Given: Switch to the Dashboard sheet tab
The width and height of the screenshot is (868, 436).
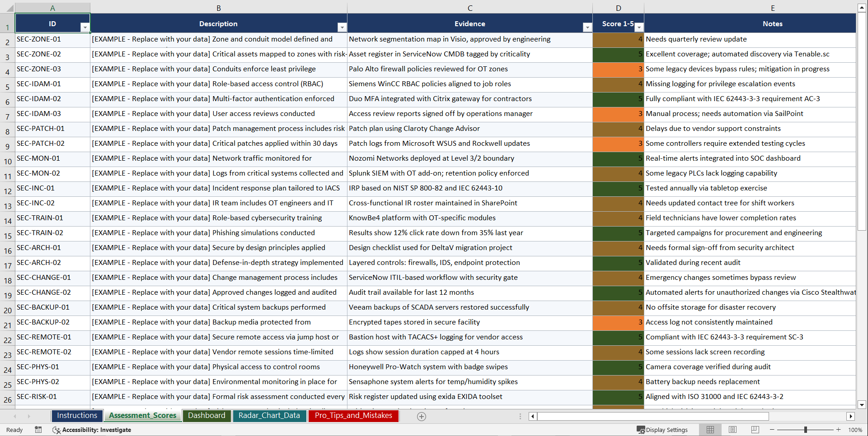Looking at the screenshot, I should click(x=207, y=416).
